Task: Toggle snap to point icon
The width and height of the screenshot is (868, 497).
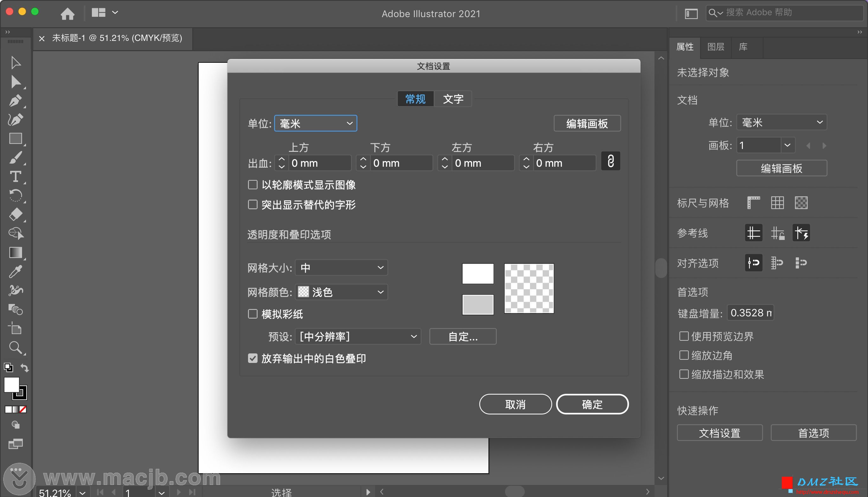Action: click(753, 263)
